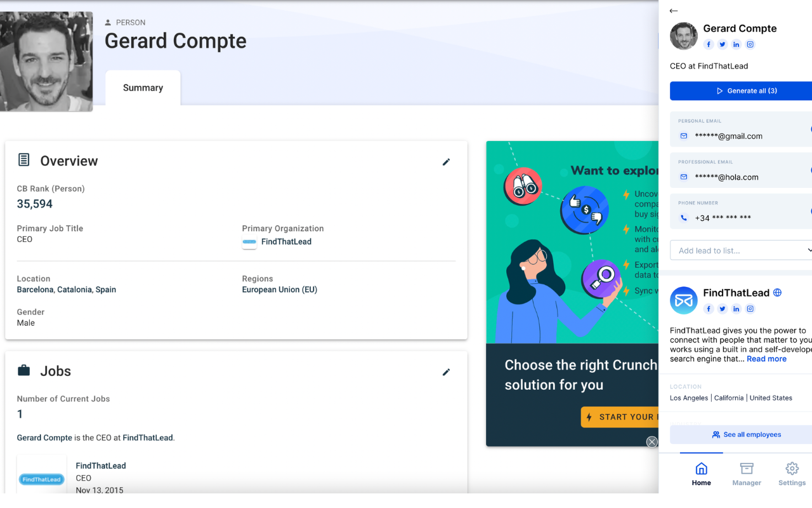
Task: Click the edit pencil on the Overview card
Action: 446,162
